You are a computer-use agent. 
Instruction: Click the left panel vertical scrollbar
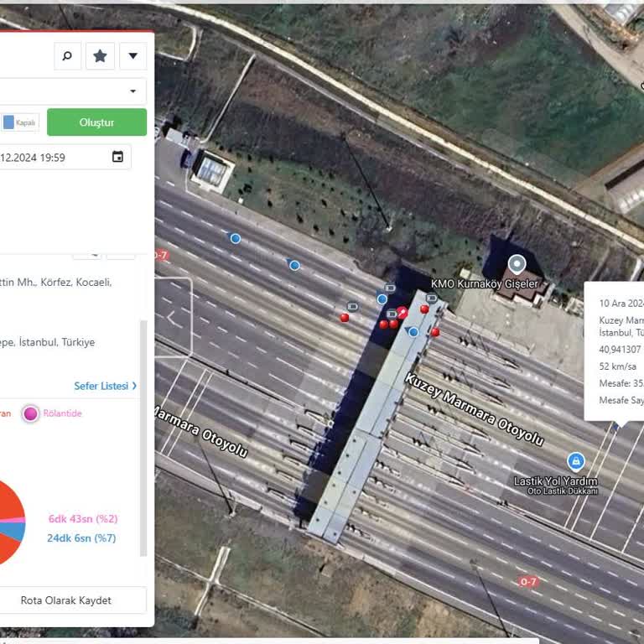(143, 439)
